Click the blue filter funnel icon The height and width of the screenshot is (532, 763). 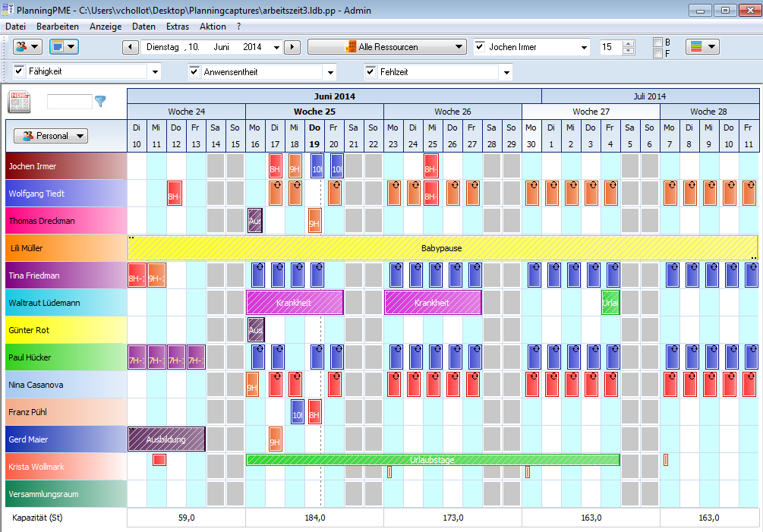(x=100, y=101)
